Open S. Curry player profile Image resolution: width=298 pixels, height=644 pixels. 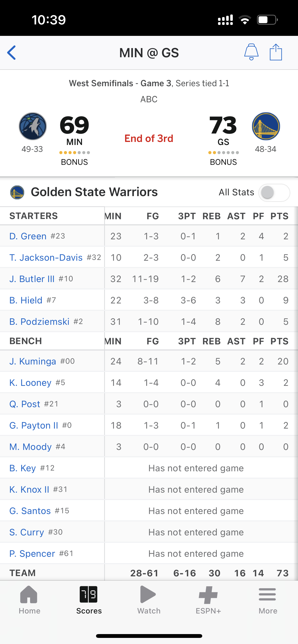tap(26, 532)
